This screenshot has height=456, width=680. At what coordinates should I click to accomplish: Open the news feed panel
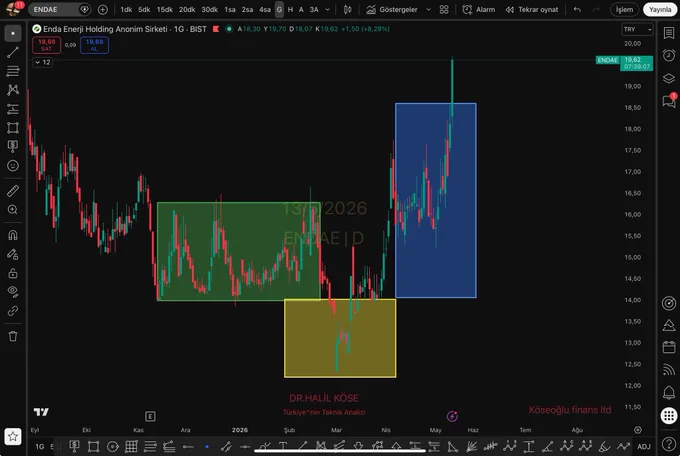669,369
